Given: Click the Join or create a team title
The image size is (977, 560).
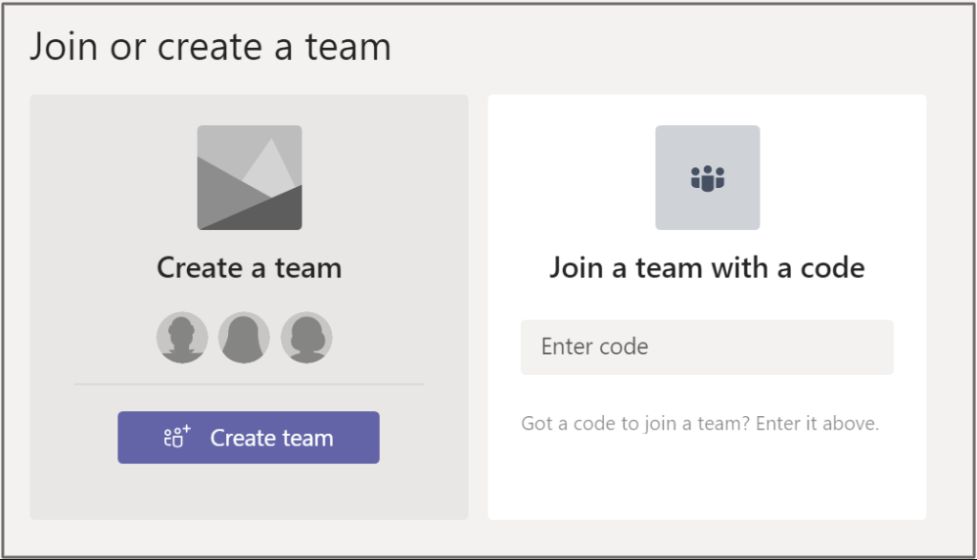Looking at the screenshot, I should point(212,46).
